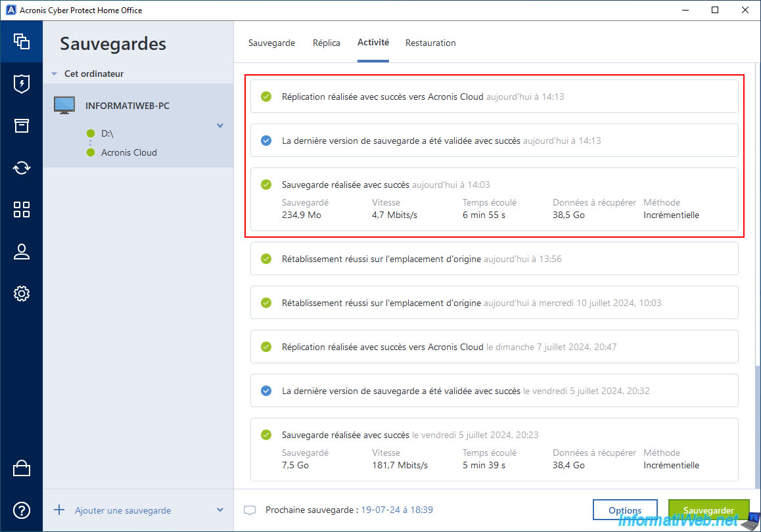
Task: Open the Sync icon in sidebar
Action: pos(21,167)
